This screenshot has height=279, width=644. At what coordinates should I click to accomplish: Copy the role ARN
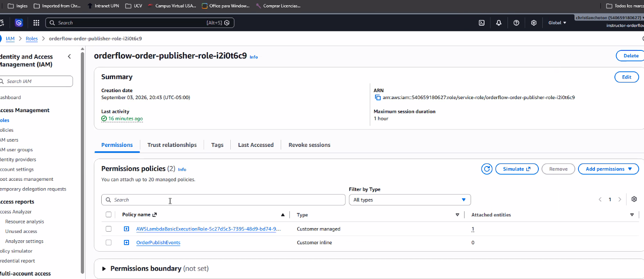click(378, 97)
